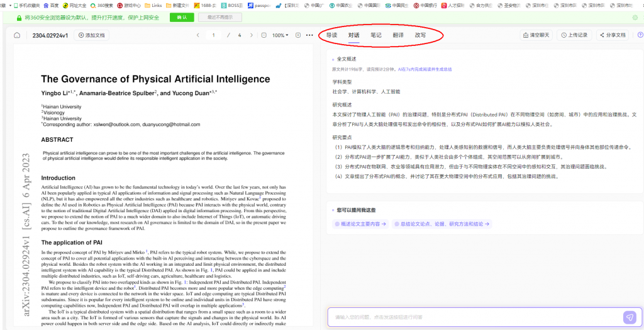644x330 pixels.
Task: Click the 您可以提问我这些 heading
Action: (356, 210)
